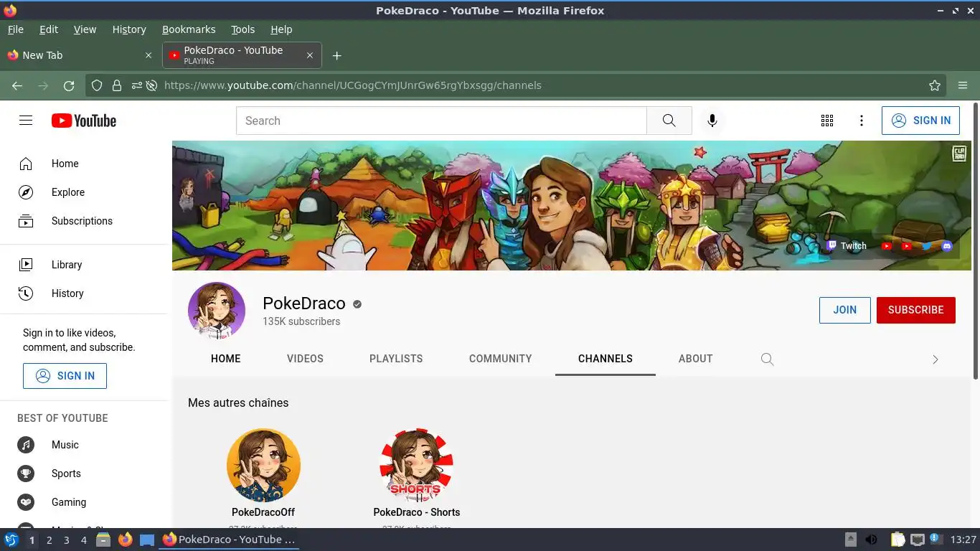Click SIGN IN at top right
980x551 pixels.
[921, 121]
